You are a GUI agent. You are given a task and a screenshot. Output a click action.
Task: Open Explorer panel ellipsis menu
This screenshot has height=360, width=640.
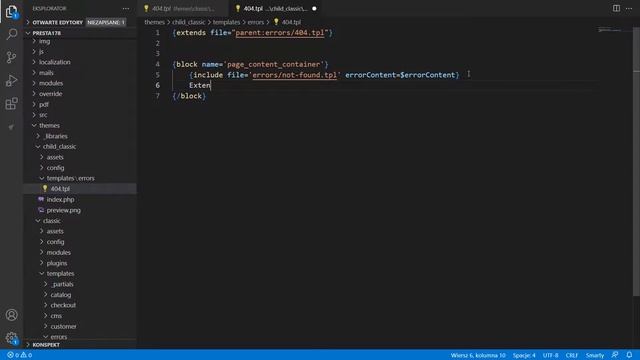pyautogui.click(x=126, y=8)
